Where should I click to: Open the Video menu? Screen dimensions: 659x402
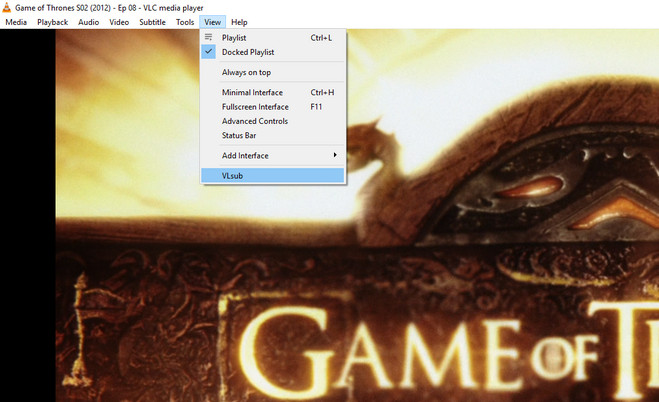(x=119, y=22)
